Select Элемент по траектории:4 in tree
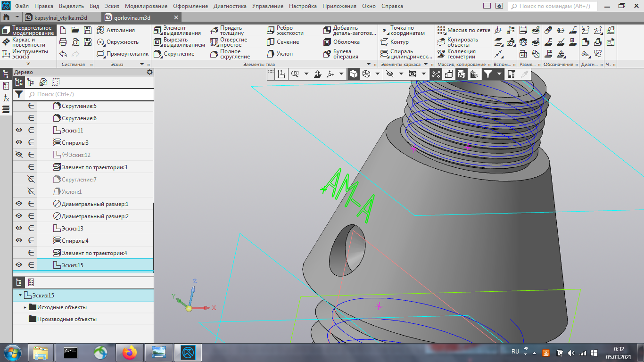Viewport: 644px width, 362px height. (83, 253)
